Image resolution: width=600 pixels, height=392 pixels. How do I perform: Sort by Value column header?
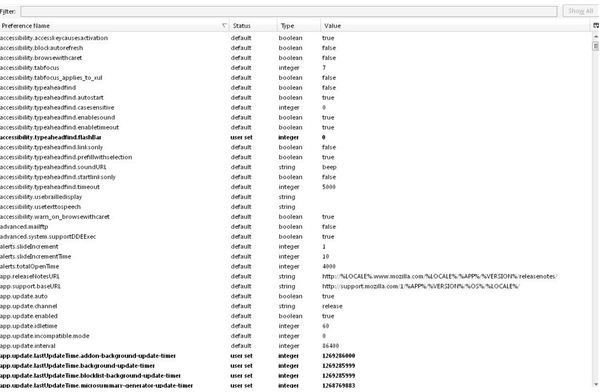(x=456, y=26)
